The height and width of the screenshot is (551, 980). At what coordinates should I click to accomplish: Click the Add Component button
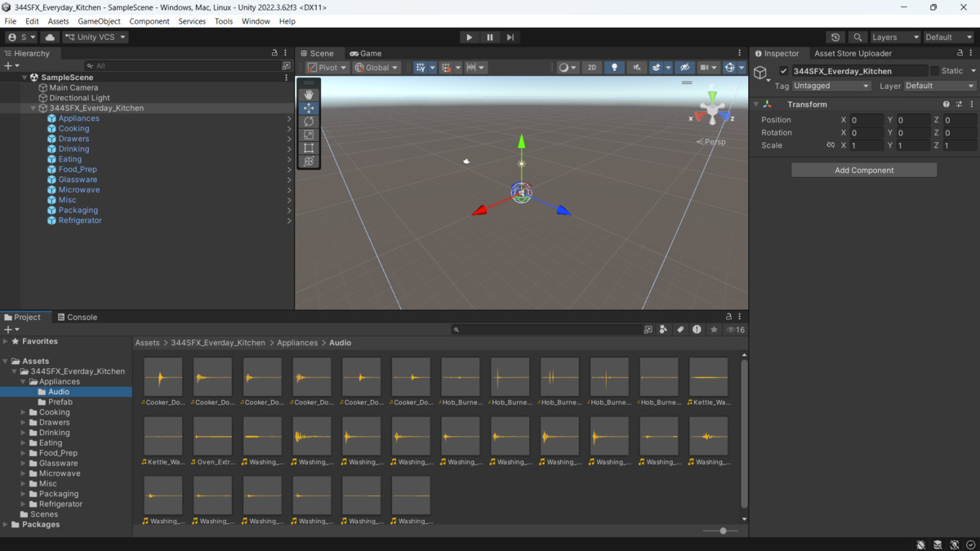864,170
